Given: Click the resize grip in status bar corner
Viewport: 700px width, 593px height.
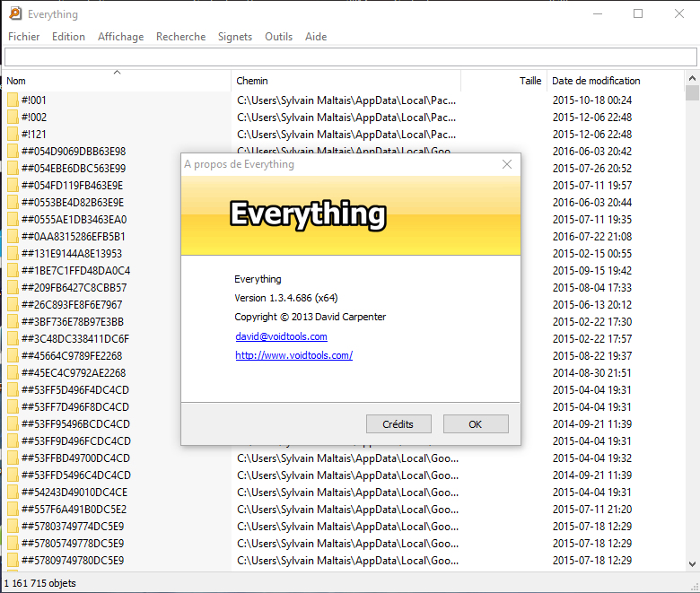Looking at the screenshot, I should [695, 587].
